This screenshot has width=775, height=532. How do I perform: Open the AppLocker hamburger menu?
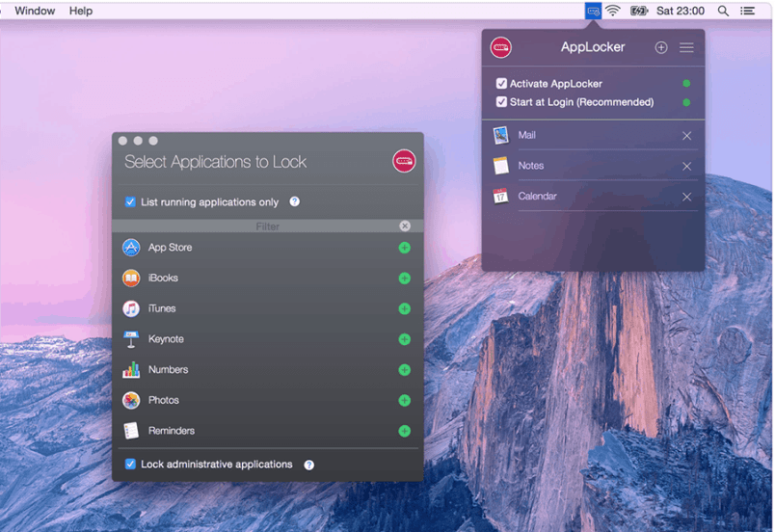686,47
